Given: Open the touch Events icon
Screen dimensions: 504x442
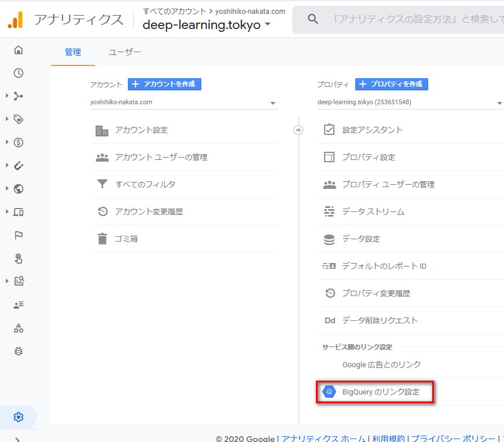Looking at the screenshot, I should point(19,258).
